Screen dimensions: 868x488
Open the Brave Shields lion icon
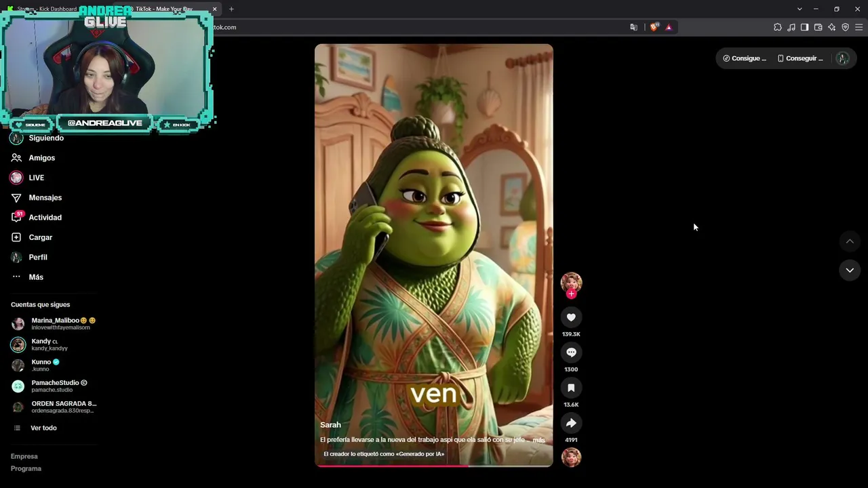[654, 27]
